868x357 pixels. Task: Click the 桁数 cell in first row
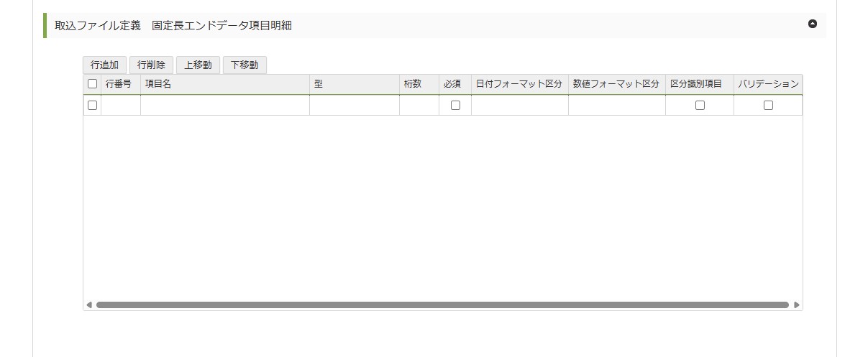click(419, 106)
